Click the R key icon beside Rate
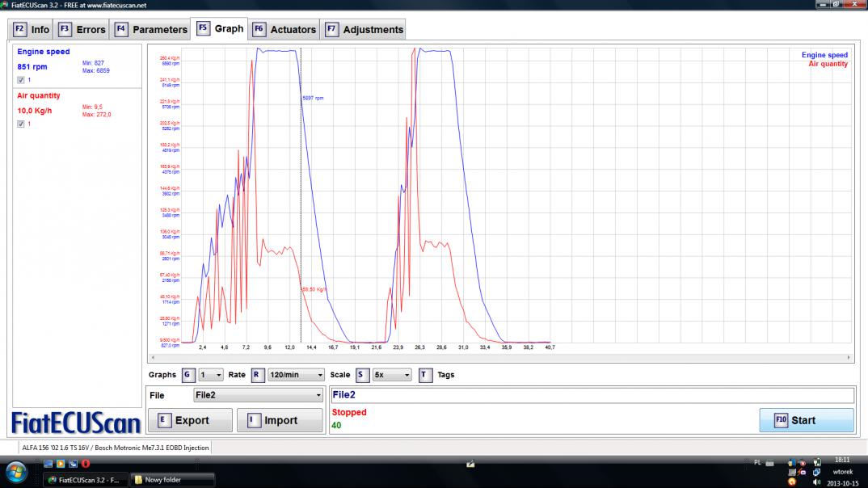Viewport: 868px width, 488px height. pyautogui.click(x=257, y=375)
